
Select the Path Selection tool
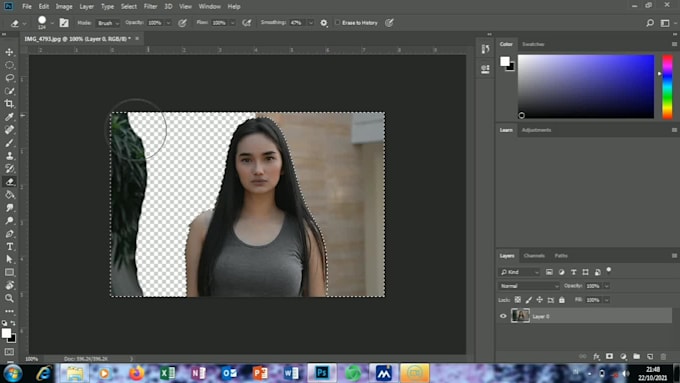pos(9,259)
